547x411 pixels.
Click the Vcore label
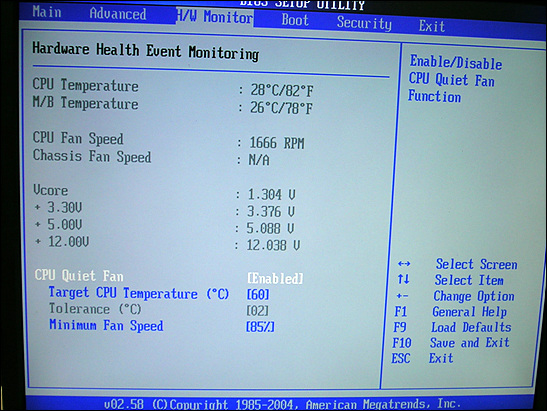coord(51,190)
